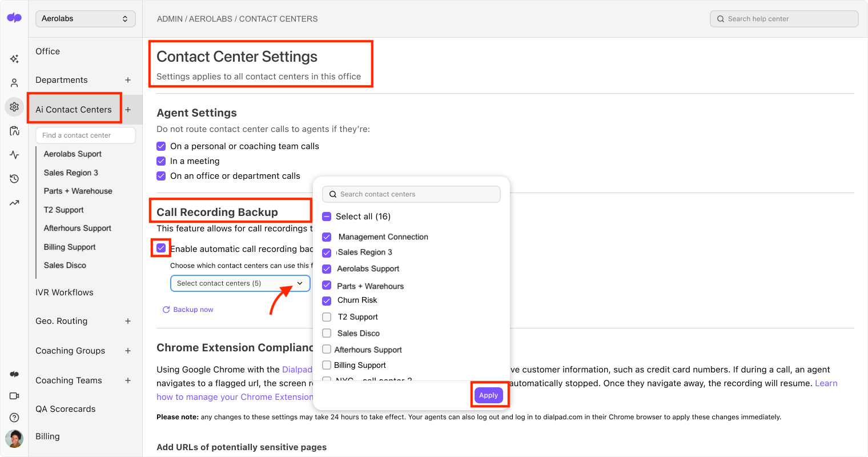
Task: Open the call history clock icon
Action: (14, 179)
